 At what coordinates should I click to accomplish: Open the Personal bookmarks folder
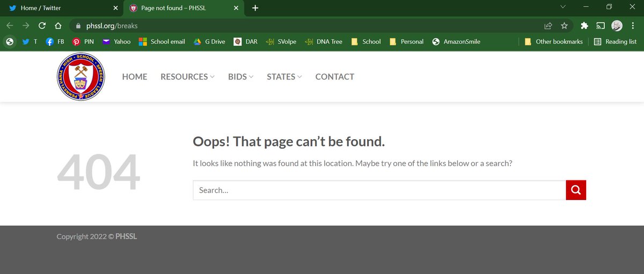click(406, 41)
